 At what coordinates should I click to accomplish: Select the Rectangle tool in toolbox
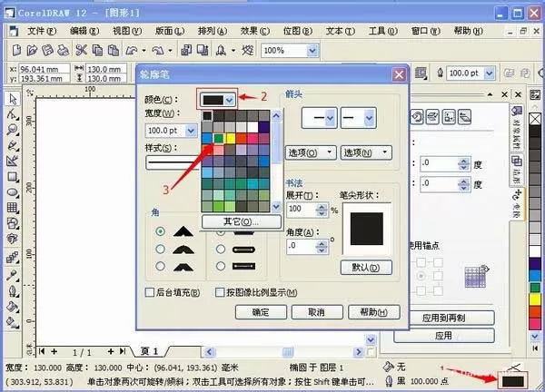(x=13, y=176)
